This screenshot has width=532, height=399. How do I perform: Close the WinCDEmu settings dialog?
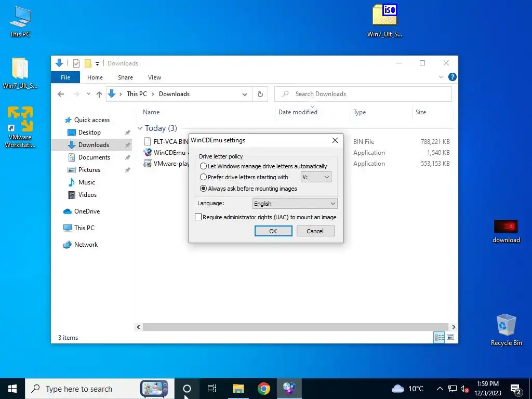pos(335,140)
